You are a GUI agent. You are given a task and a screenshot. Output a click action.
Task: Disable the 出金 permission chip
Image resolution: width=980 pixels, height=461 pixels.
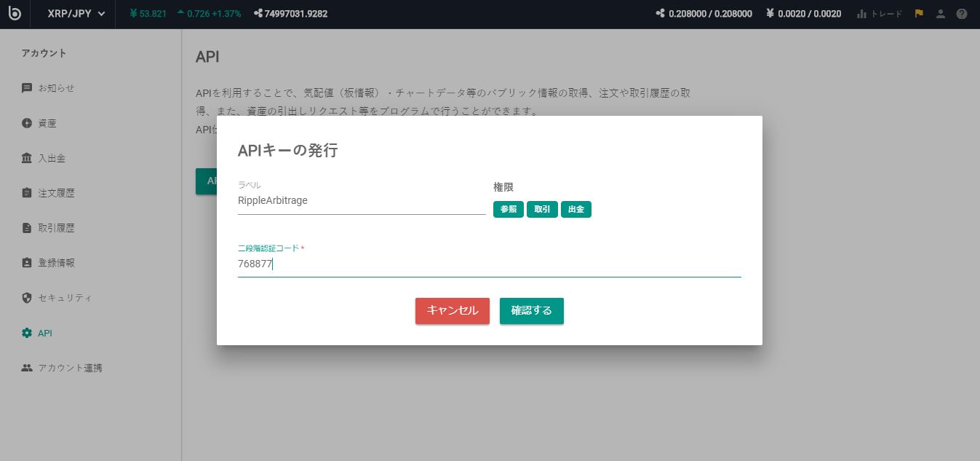click(576, 209)
